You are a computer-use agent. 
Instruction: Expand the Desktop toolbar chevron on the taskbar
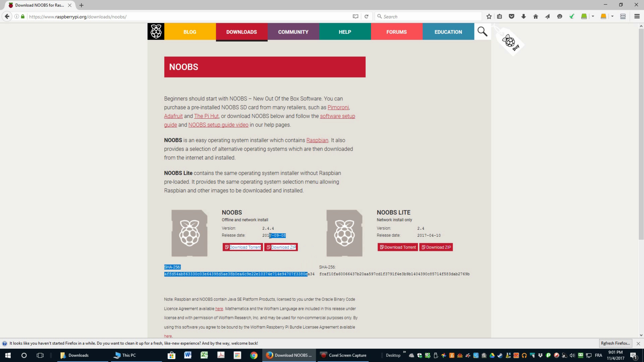click(404, 352)
